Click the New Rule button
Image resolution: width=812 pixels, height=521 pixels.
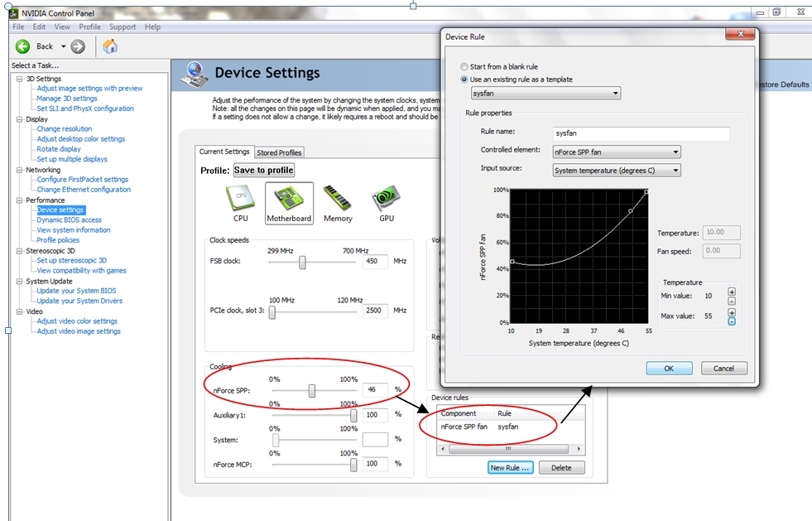(510, 468)
